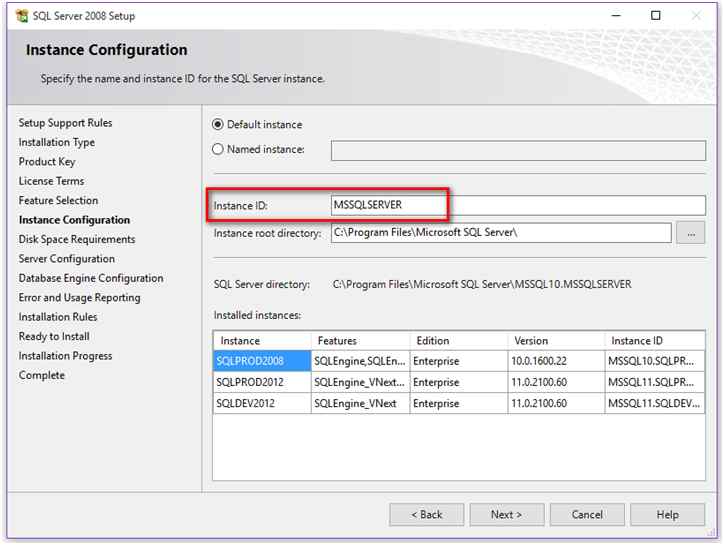Browse for instance root directory via ellipsis button
The height and width of the screenshot is (545, 724).
tap(690, 233)
